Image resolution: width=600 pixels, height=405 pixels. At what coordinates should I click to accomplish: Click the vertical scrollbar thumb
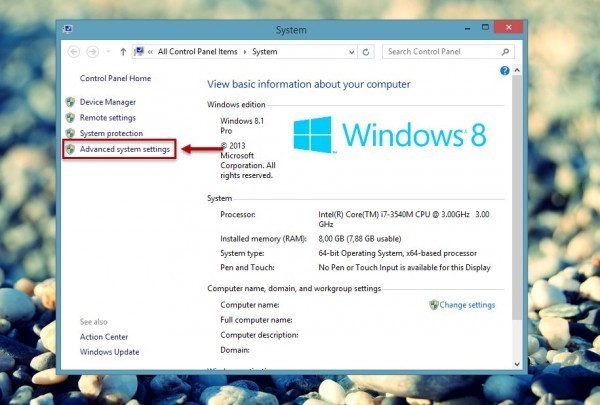click(517, 197)
